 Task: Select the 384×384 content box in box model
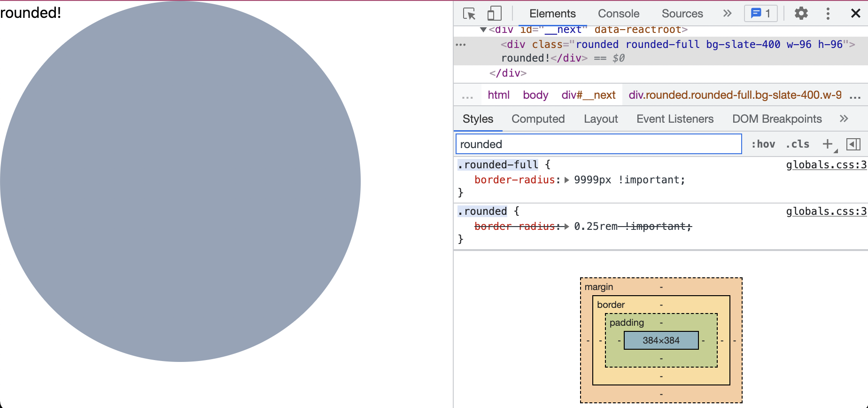[661, 340]
